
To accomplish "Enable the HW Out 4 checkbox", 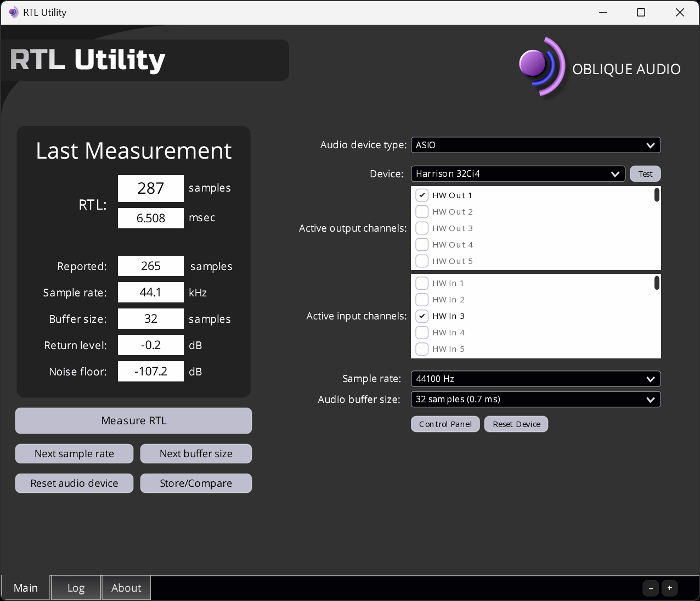I will [x=422, y=244].
